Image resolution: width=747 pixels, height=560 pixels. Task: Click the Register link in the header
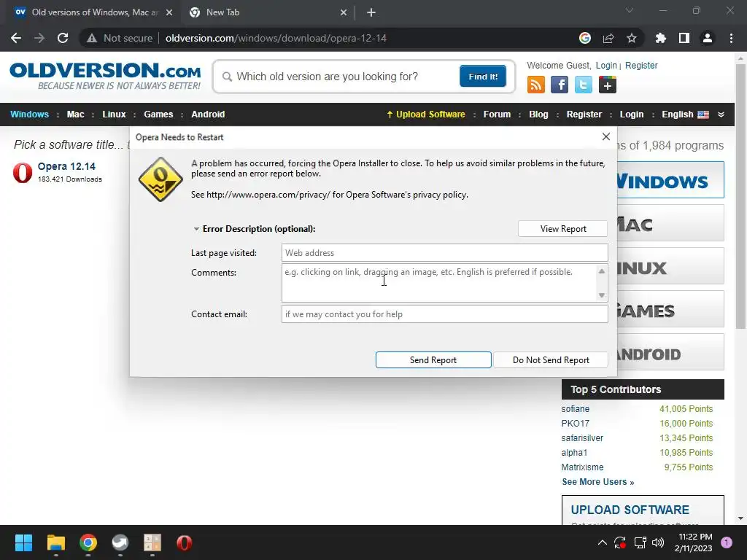[x=641, y=65]
